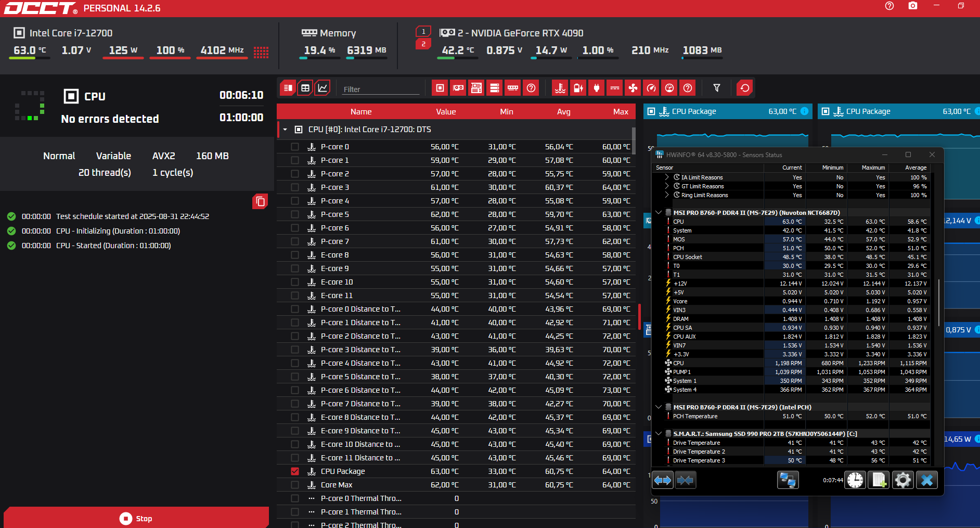Check the P-core 0 checkbox
980x528 pixels.
click(x=295, y=147)
